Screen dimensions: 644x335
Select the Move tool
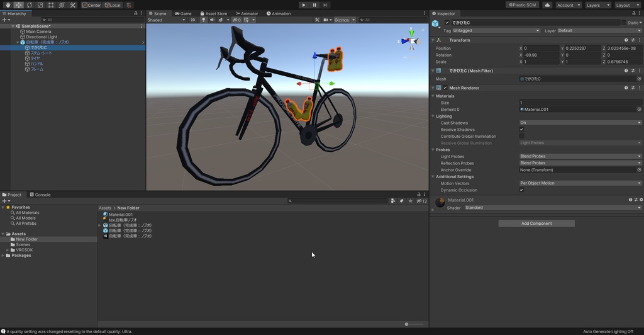(18, 5)
